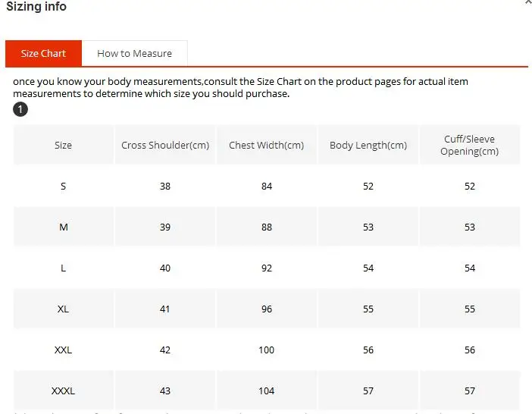Select the Cross Shoulder(cm) column header
The width and height of the screenshot is (532, 414).
pos(165,145)
